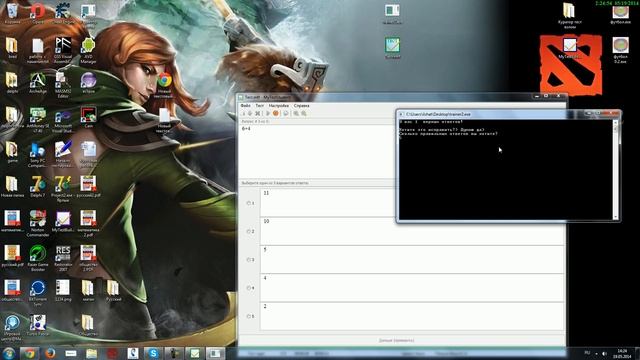
Task: Open the Norton Commander shortcut
Action: [38, 223]
